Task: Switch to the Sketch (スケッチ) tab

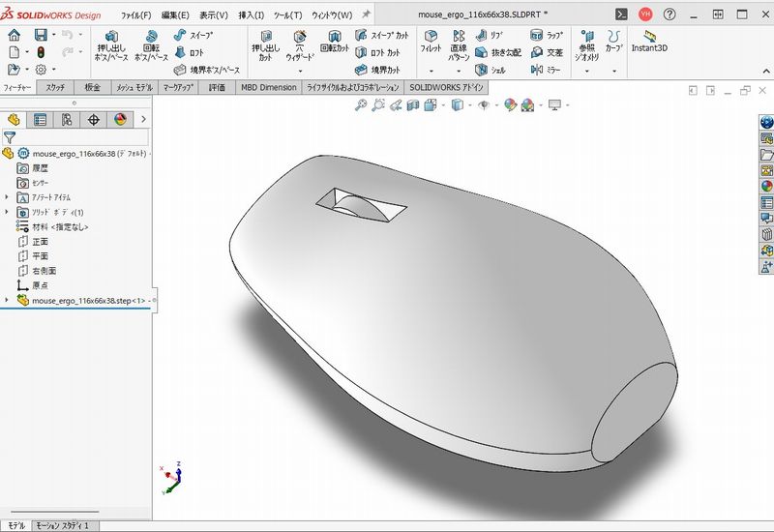Action: (x=55, y=87)
